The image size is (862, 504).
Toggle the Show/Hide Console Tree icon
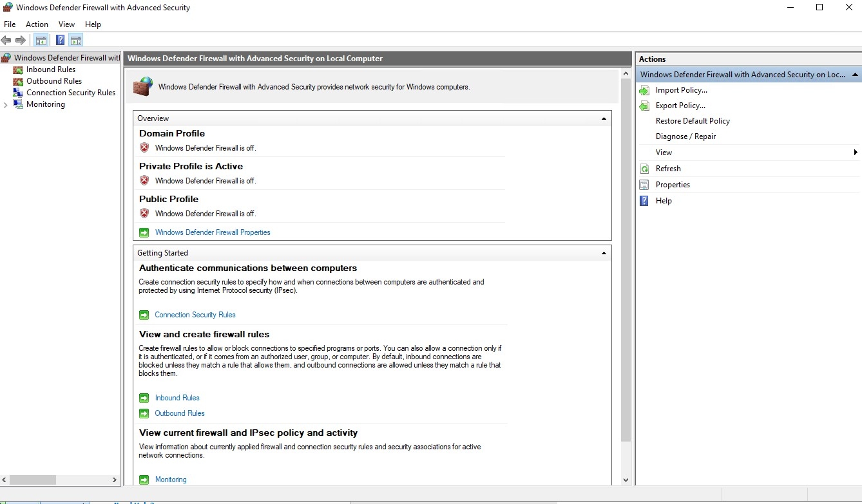(41, 41)
